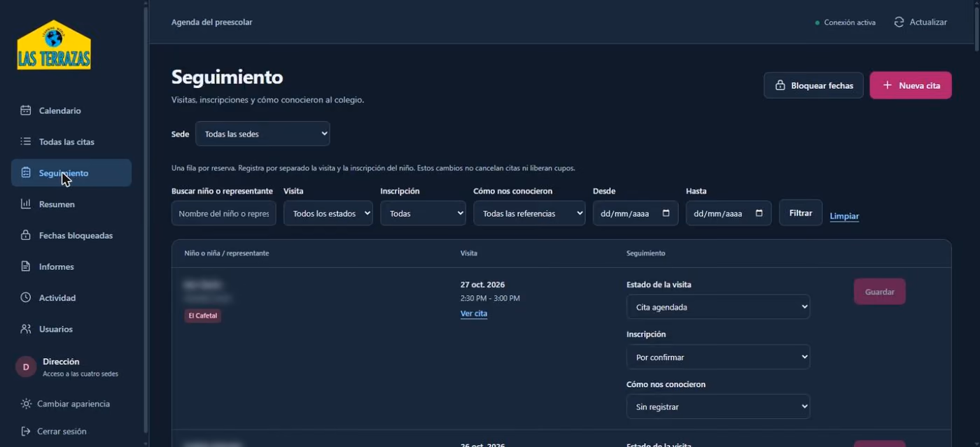Image resolution: width=980 pixels, height=447 pixels.
Task: Click the El Cafetal sede tag
Action: (x=203, y=315)
